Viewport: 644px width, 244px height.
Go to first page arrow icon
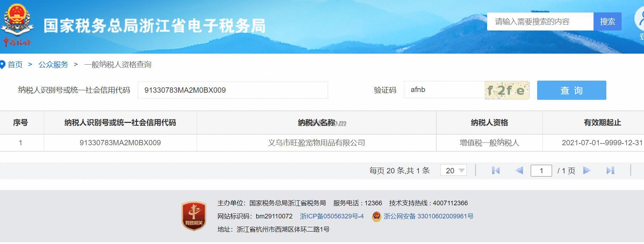pyautogui.click(x=496, y=170)
